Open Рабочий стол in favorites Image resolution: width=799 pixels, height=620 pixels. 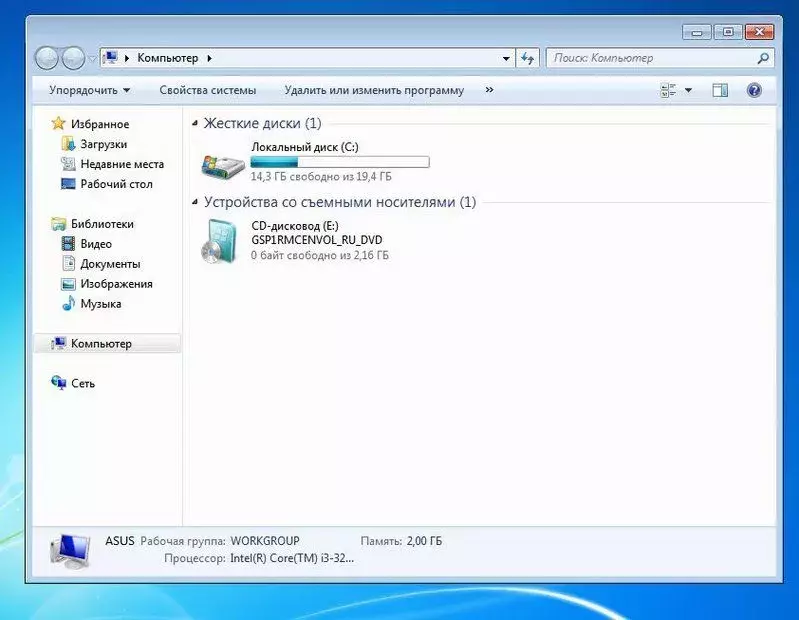[x=117, y=184]
